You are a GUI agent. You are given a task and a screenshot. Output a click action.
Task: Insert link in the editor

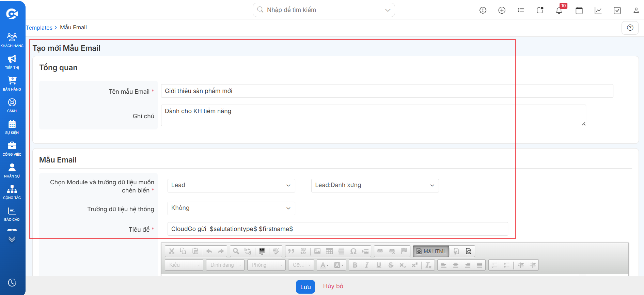(380, 251)
